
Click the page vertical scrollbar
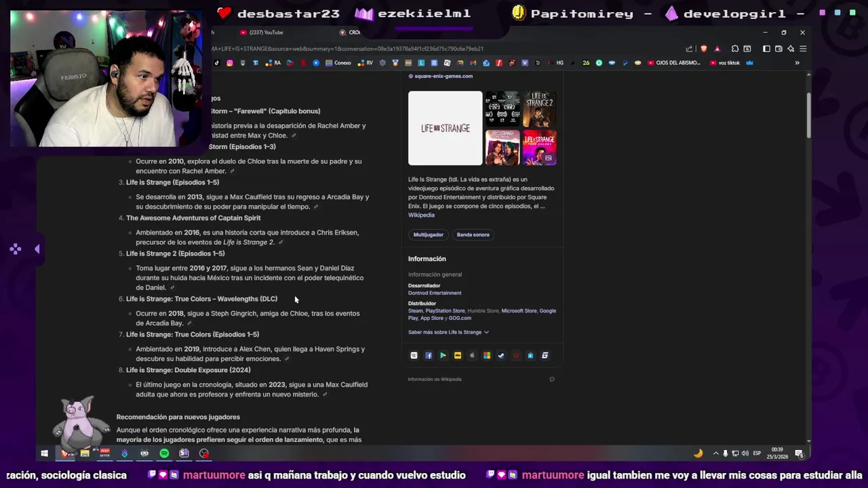click(x=808, y=115)
